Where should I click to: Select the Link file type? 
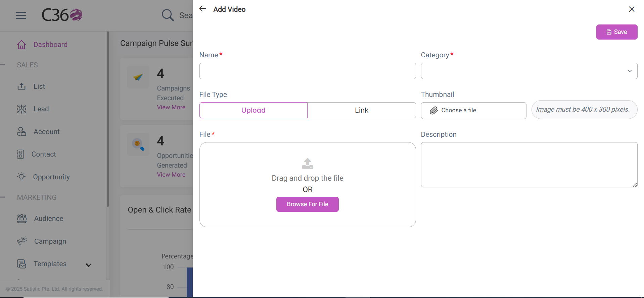[x=362, y=110]
